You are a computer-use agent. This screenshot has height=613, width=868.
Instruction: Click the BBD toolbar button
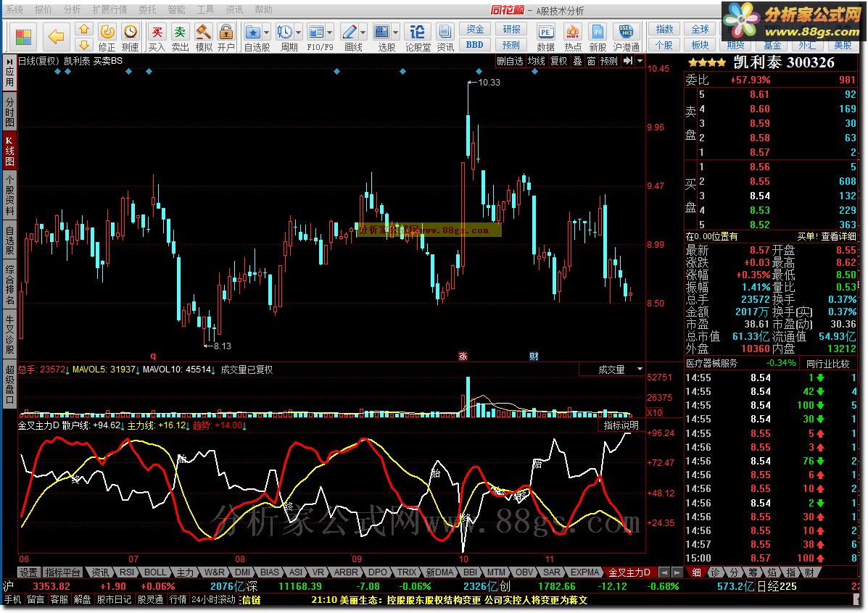click(475, 45)
